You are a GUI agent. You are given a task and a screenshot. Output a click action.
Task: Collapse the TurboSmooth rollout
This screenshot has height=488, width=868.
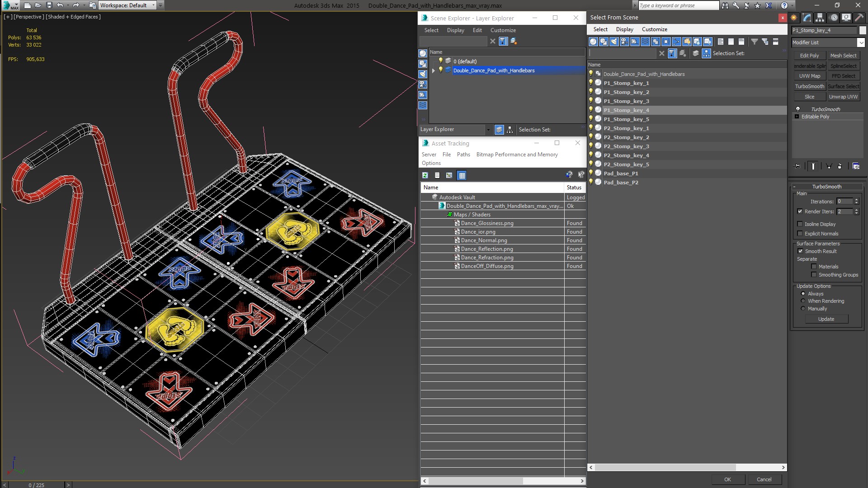[795, 187]
